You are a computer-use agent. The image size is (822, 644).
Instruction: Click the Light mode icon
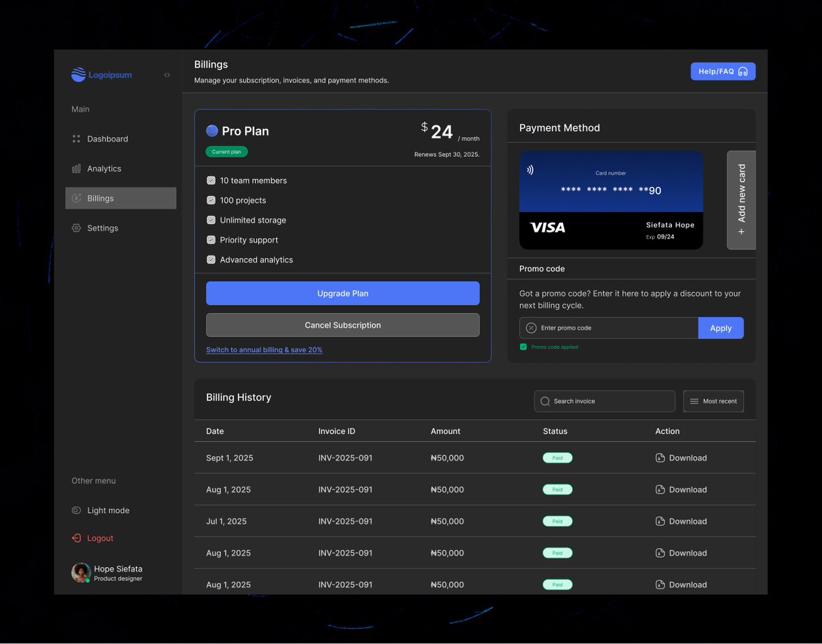pyautogui.click(x=76, y=510)
